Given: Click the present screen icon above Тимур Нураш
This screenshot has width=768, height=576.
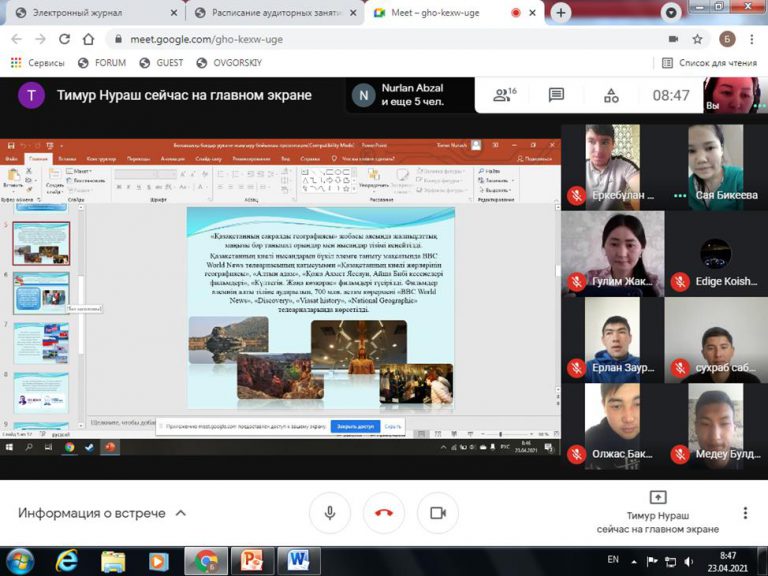Looking at the screenshot, I should pyautogui.click(x=658, y=497).
